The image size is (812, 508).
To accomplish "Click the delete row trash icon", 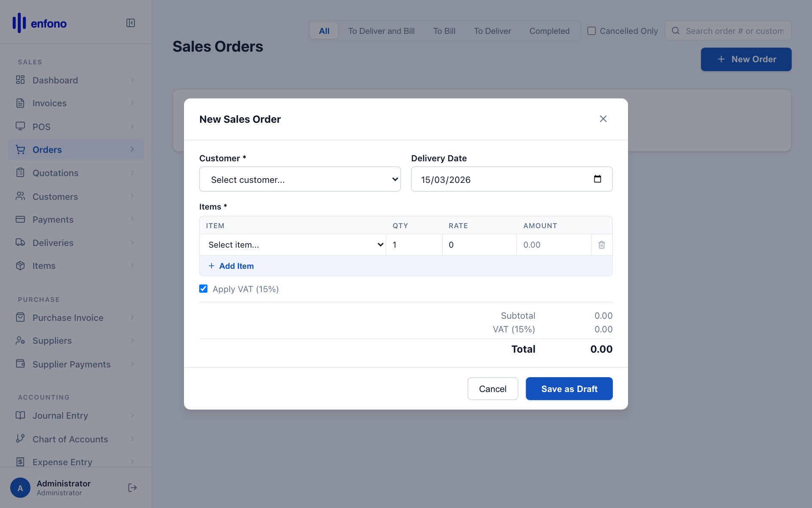I will pos(602,245).
